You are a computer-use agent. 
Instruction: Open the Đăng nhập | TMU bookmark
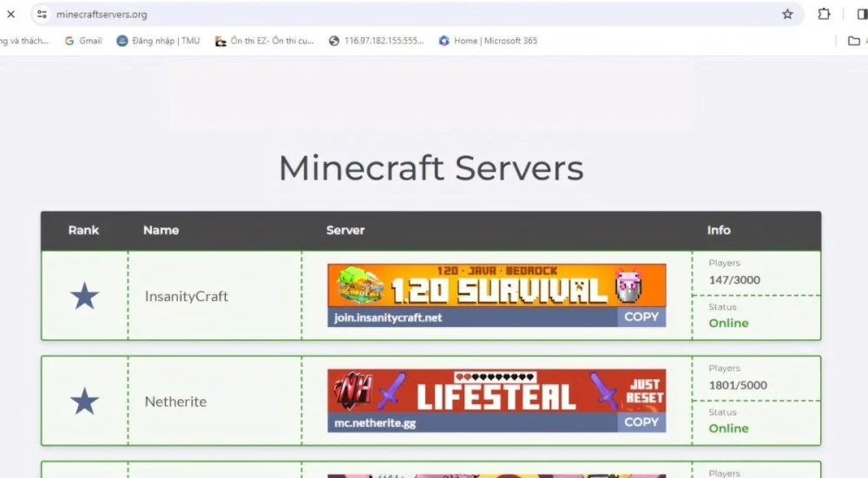pos(158,41)
